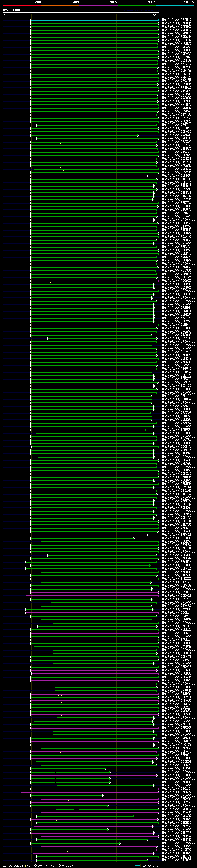Select the UniRef100_Q4DJC9 label

[177, 857]
